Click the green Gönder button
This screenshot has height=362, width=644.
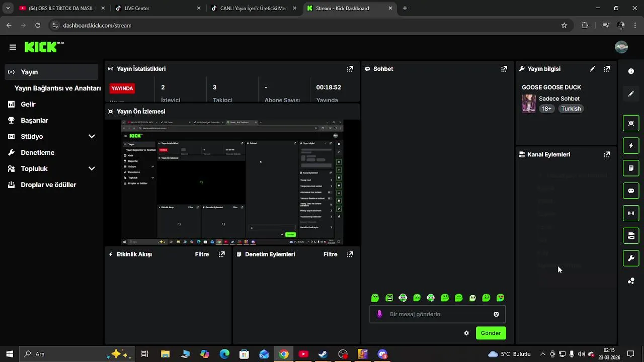click(x=491, y=333)
